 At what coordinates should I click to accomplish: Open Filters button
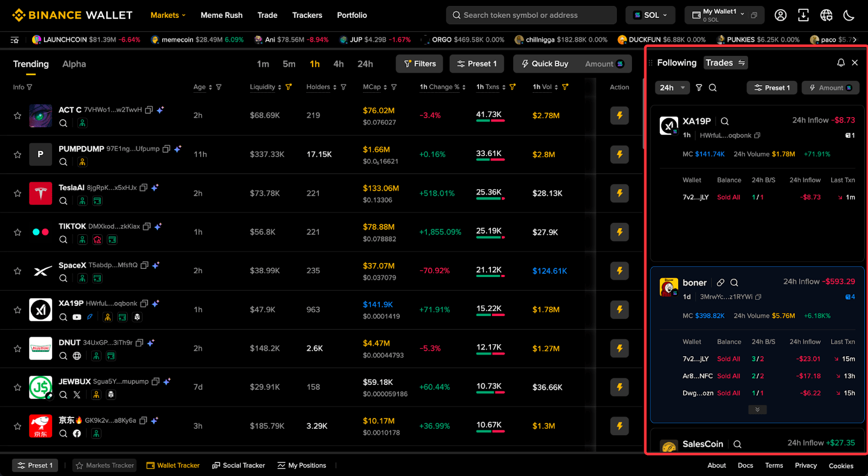point(419,63)
